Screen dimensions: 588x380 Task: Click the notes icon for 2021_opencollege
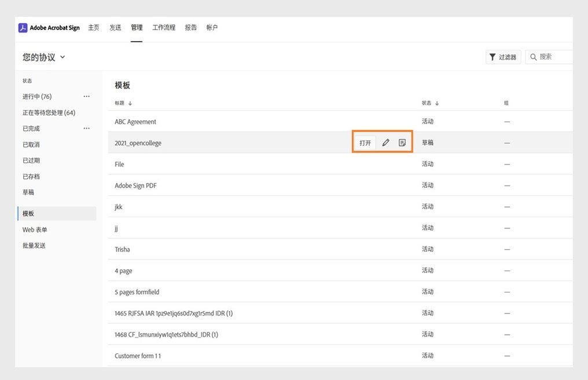pyautogui.click(x=402, y=142)
